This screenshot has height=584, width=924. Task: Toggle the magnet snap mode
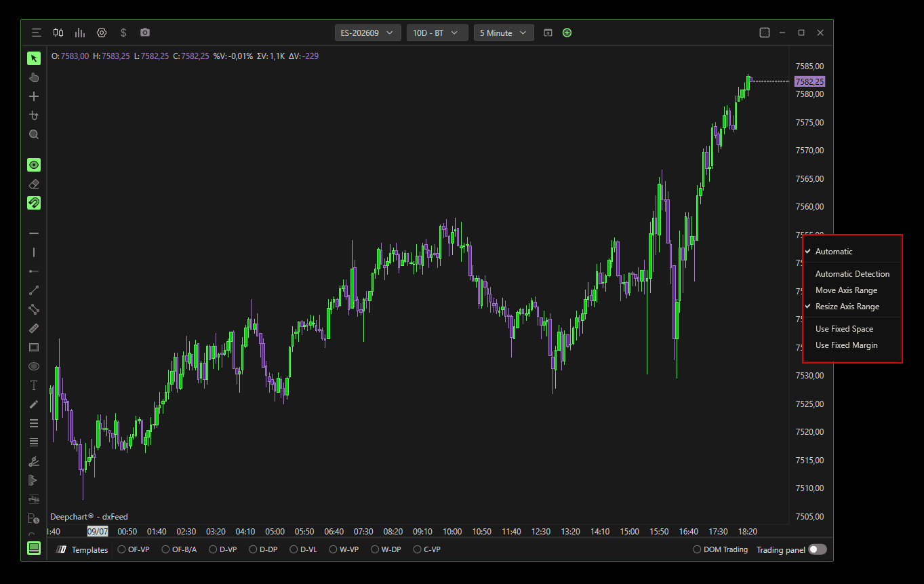point(34,203)
